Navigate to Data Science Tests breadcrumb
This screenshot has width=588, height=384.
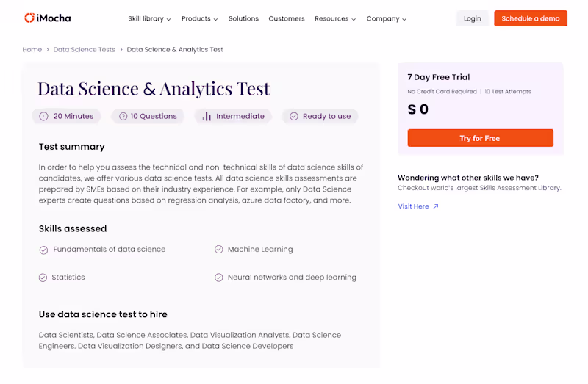point(84,50)
